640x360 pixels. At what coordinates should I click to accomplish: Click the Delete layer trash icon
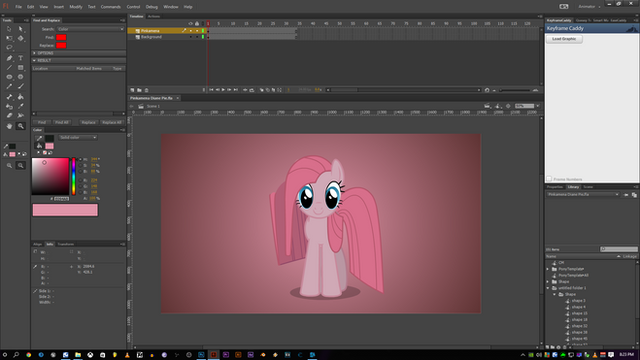(x=147, y=90)
